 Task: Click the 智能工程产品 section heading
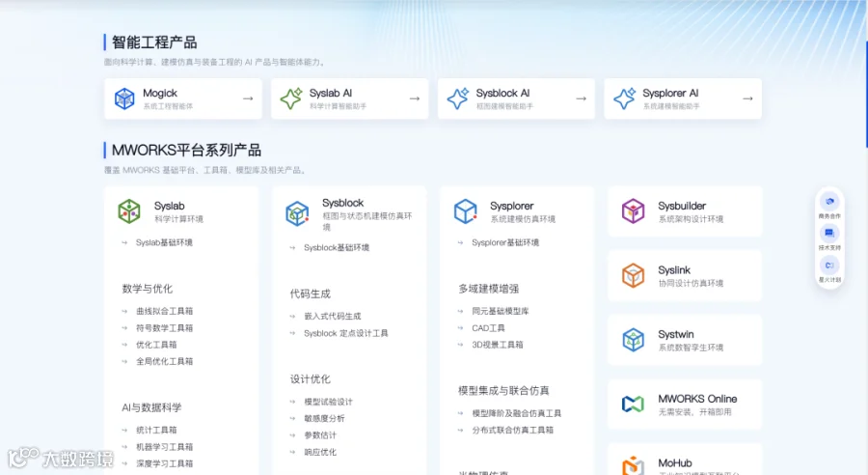154,42
